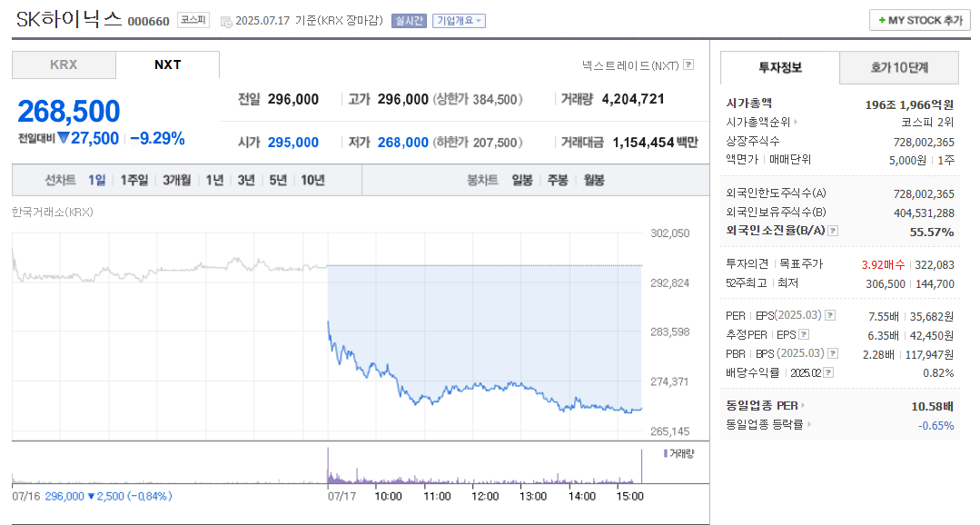Switch to the KRX tab

(64, 65)
